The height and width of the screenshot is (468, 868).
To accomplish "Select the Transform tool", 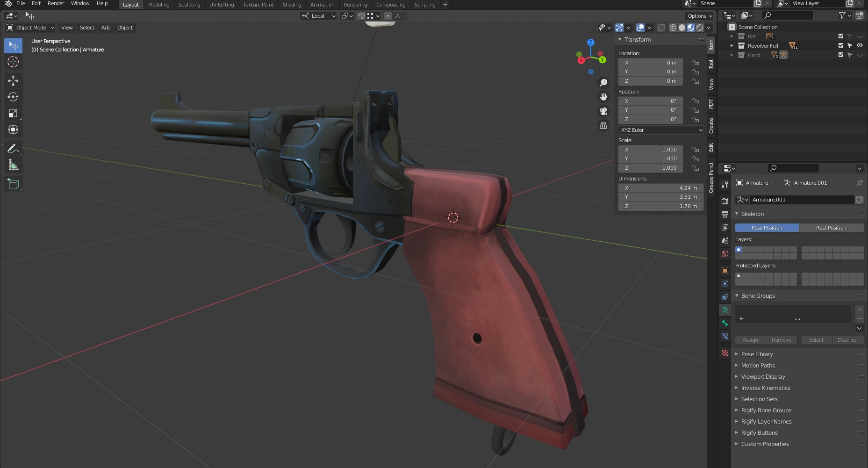I will pyautogui.click(x=13, y=130).
